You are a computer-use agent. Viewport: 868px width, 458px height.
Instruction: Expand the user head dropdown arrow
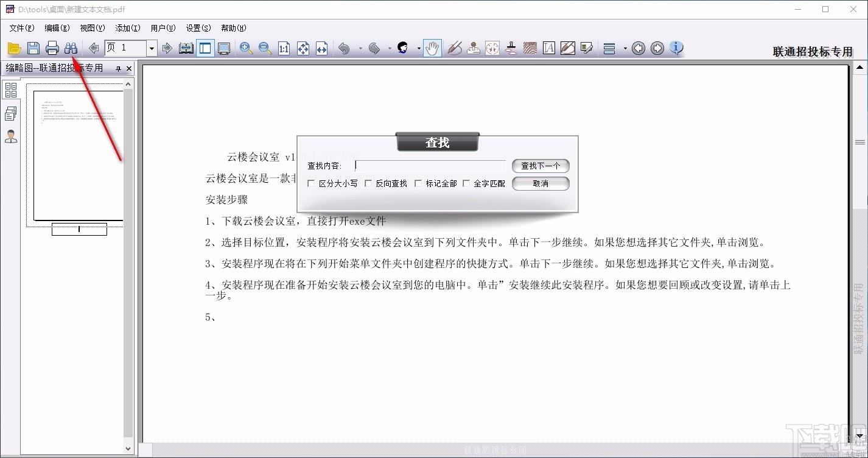[x=419, y=48]
